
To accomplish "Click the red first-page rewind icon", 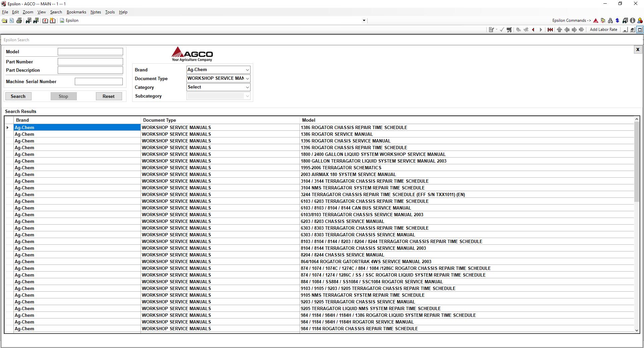I will point(550,30).
